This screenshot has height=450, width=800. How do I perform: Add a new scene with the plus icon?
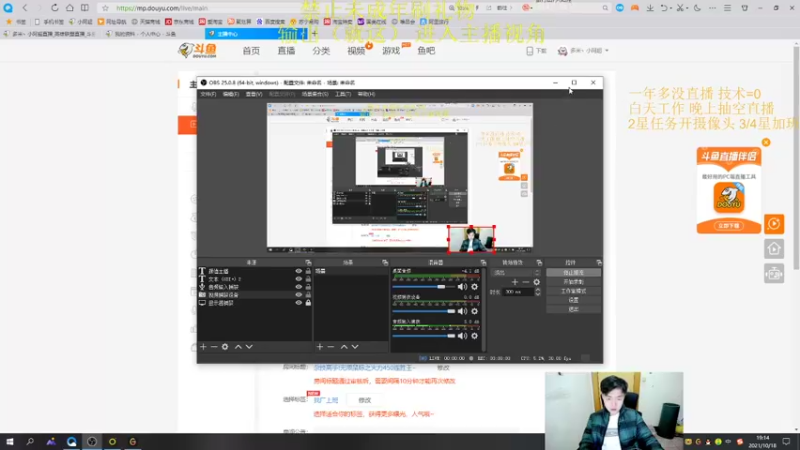pos(319,347)
